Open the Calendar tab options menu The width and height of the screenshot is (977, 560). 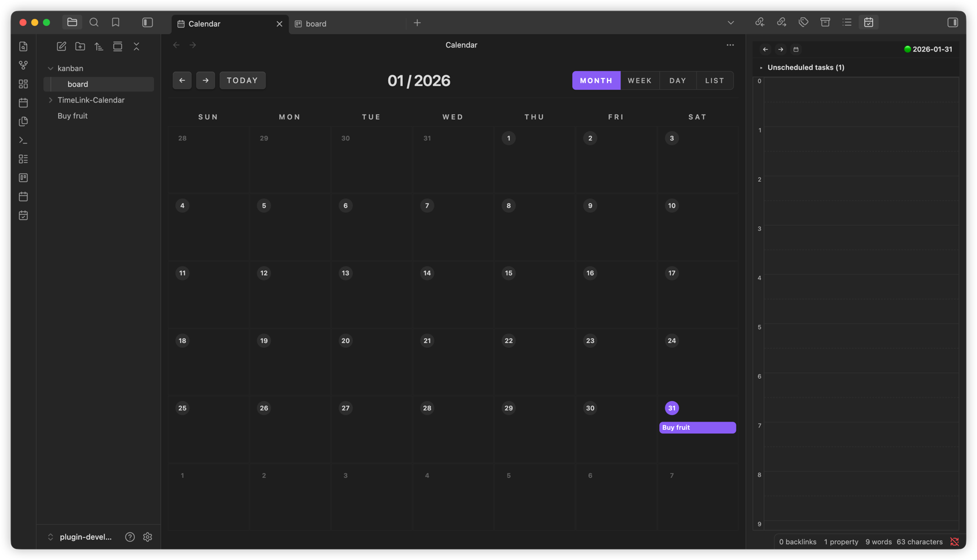coord(730,45)
